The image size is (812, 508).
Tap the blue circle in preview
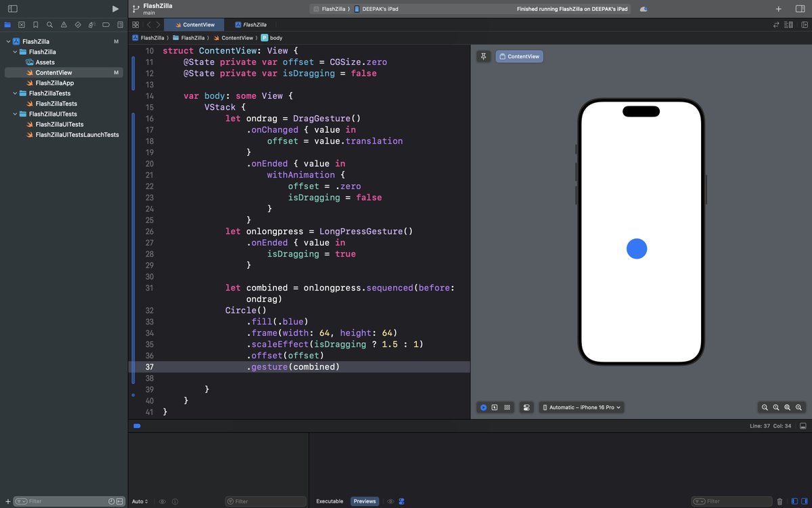tap(637, 249)
